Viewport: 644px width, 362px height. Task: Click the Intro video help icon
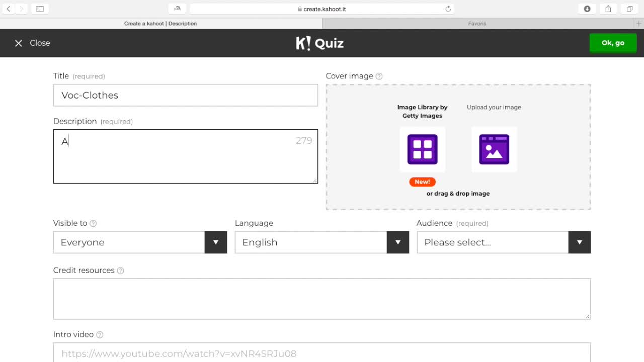[x=100, y=335]
